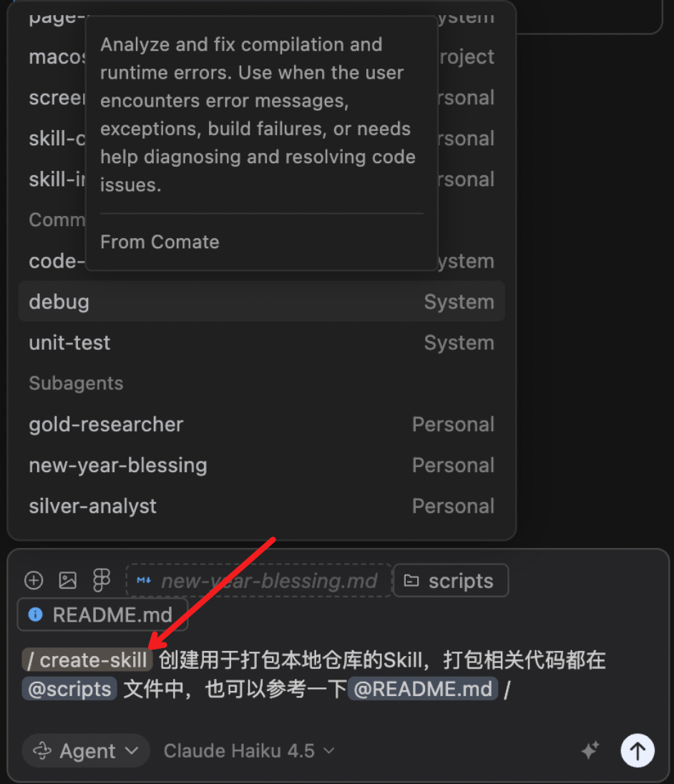Screen dimensions: 674x784
Task: Choose the new-year-blessing subagent
Action: click(261, 465)
